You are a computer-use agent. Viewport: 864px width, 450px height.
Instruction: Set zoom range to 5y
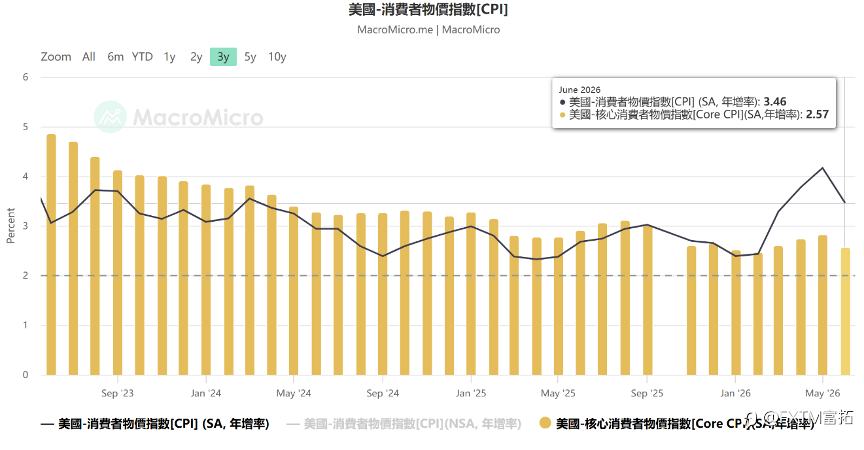250,57
